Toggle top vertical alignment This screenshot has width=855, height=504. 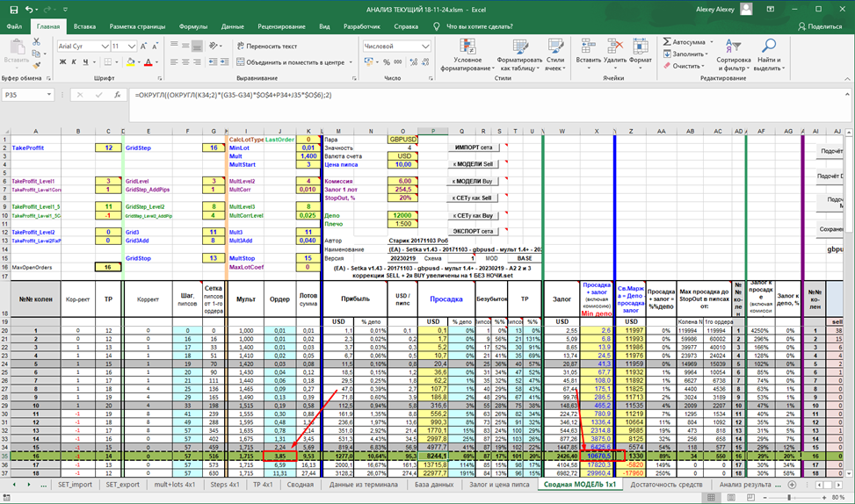pos(174,46)
